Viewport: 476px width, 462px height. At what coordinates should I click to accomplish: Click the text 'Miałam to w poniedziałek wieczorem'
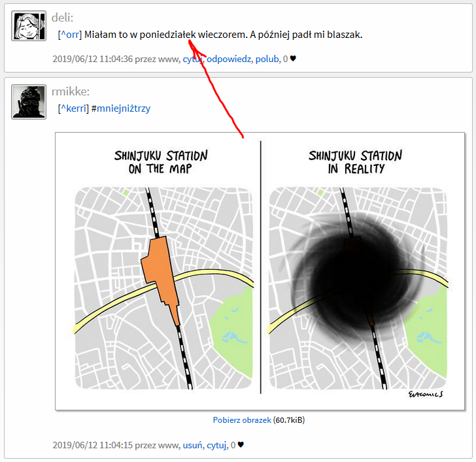tap(166, 35)
